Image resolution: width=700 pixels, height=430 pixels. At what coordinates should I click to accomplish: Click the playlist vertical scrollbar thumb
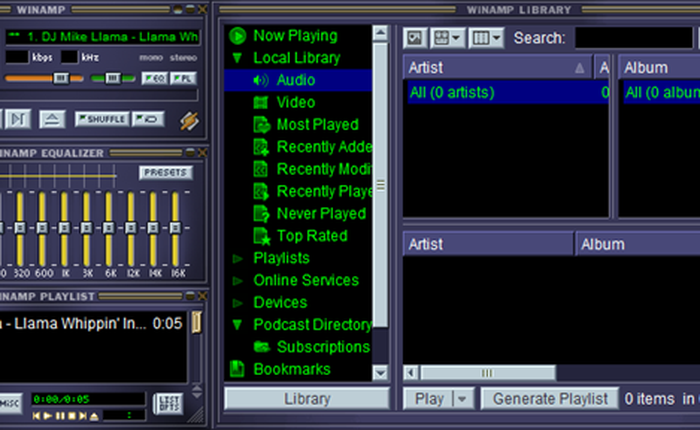(196, 322)
